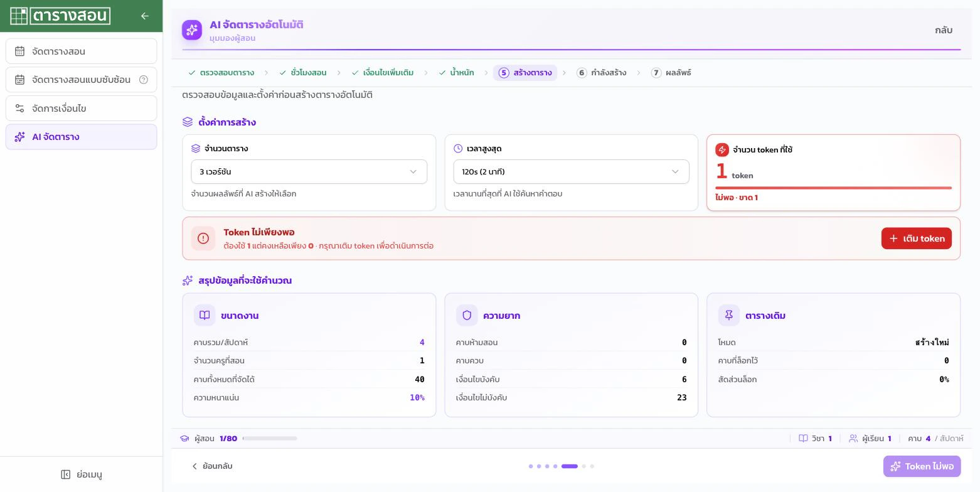Click layers icon next to จำนวนตาราง label
The height and width of the screenshot is (492, 980).
pos(196,149)
